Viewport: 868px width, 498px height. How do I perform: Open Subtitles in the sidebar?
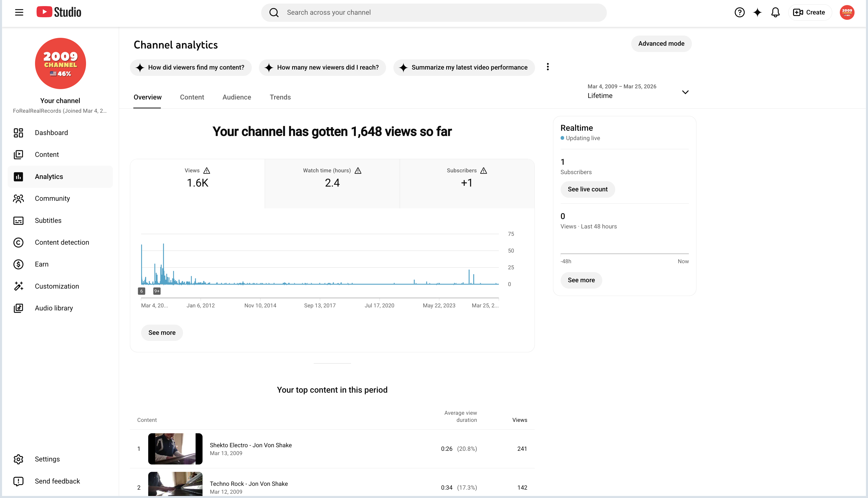(x=60, y=221)
